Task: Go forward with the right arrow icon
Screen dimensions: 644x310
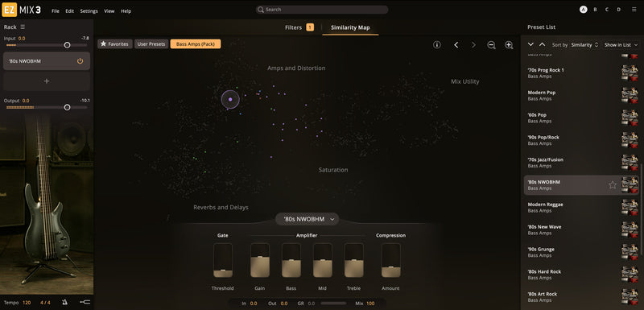Action: [x=473, y=45]
